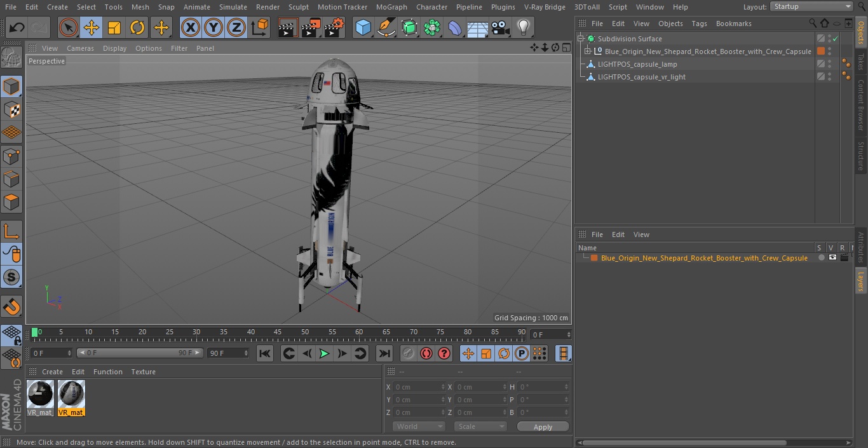Toggle layer Render clapboard icon
Image resolution: width=868 pixels, height=448 pixels.
[x=844, y=258]
